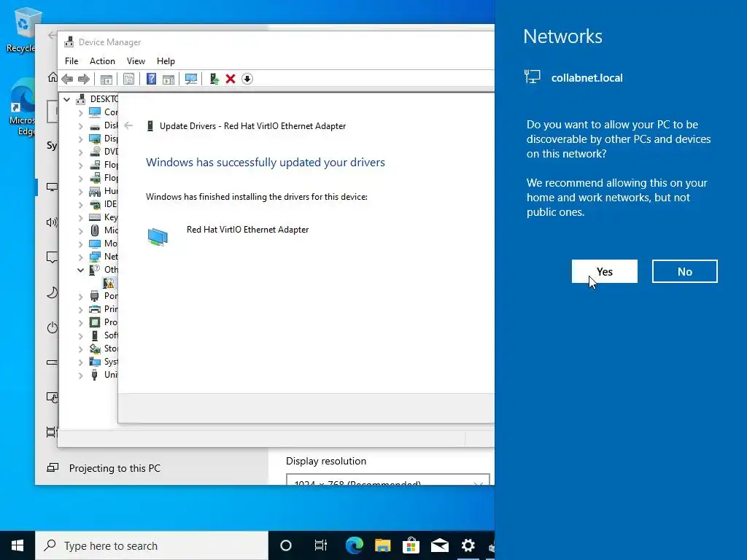747x560 pixels.
Task: Click the Type here to search box
Action: (x=152, y=545)
